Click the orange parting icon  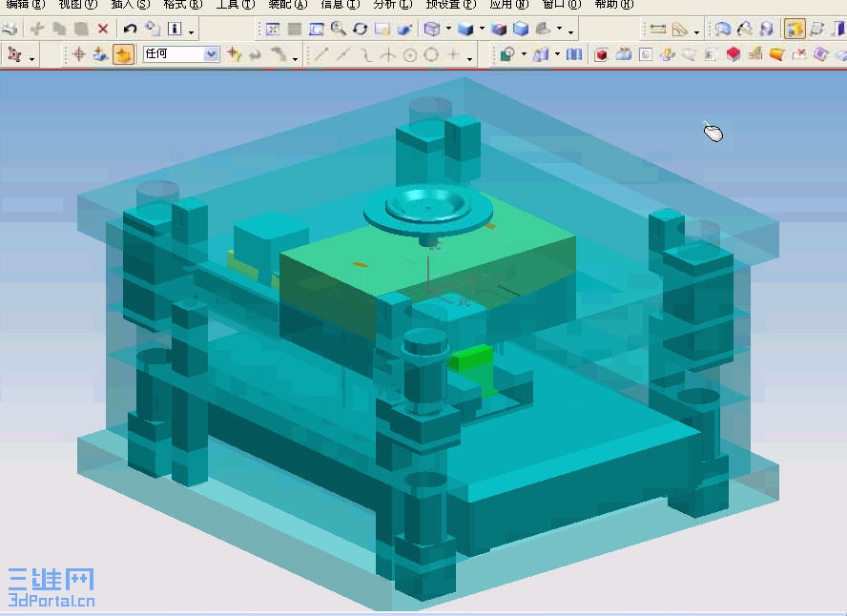(x=776, y=54)
